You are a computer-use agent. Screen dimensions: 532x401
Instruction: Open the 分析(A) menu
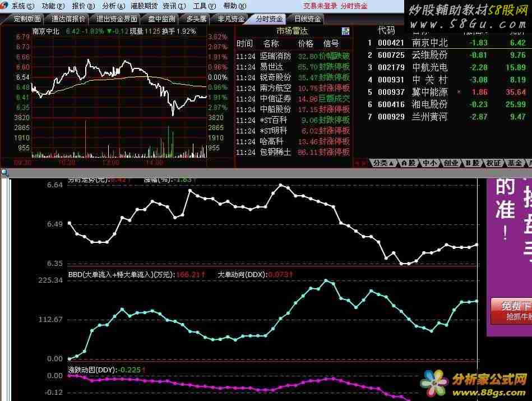pyautogui.click(x=113, y=6)
